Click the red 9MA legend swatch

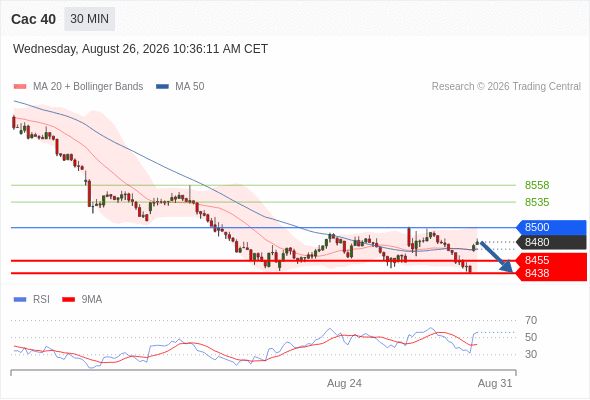[68, 300]
